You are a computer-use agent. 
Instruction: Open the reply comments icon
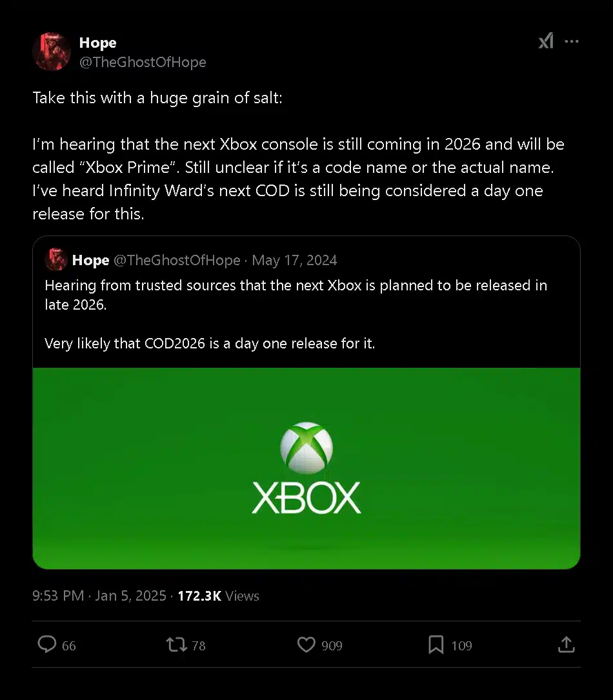(x=48, y=645)
